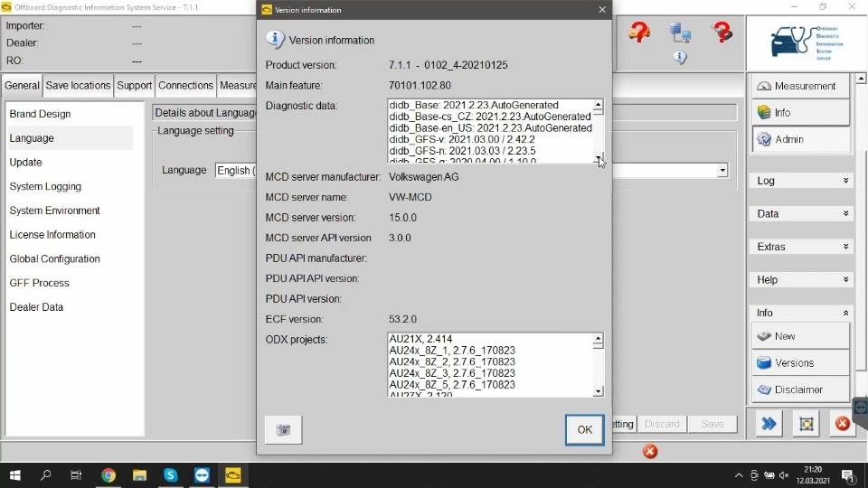Open the Windows Start menu
The width and height of the screenshot is (868, 488).
coord(15,475)
